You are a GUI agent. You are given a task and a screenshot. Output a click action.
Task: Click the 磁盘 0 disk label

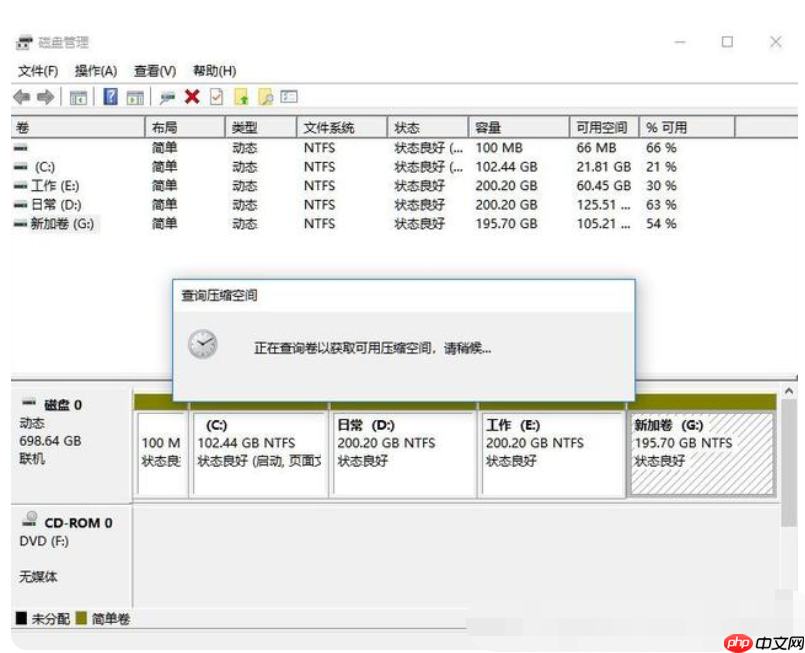tap(63, 405)
